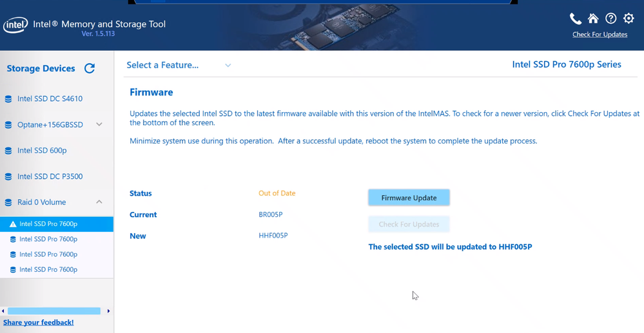Click the Firmware Update button
Viewport: 644px width, 333px height.
[x=409, y=198]
